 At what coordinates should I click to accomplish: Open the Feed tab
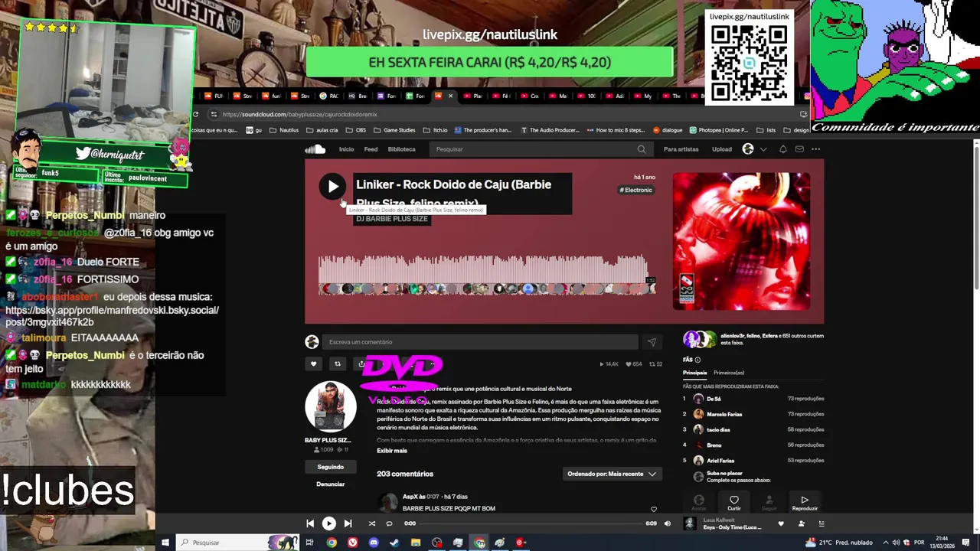[371, 149]
